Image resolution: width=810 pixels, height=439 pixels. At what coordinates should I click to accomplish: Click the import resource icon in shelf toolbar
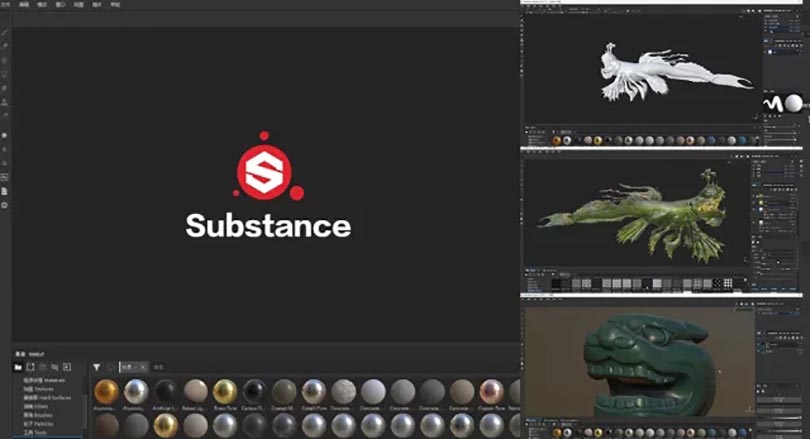67,367
